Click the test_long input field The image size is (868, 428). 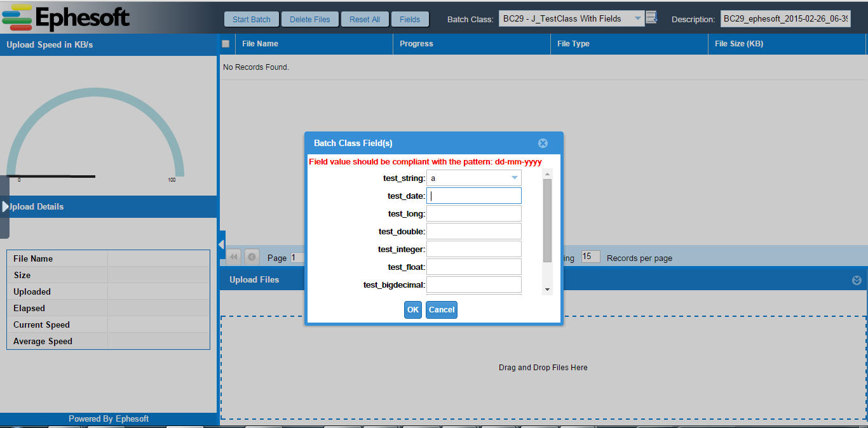474,213
